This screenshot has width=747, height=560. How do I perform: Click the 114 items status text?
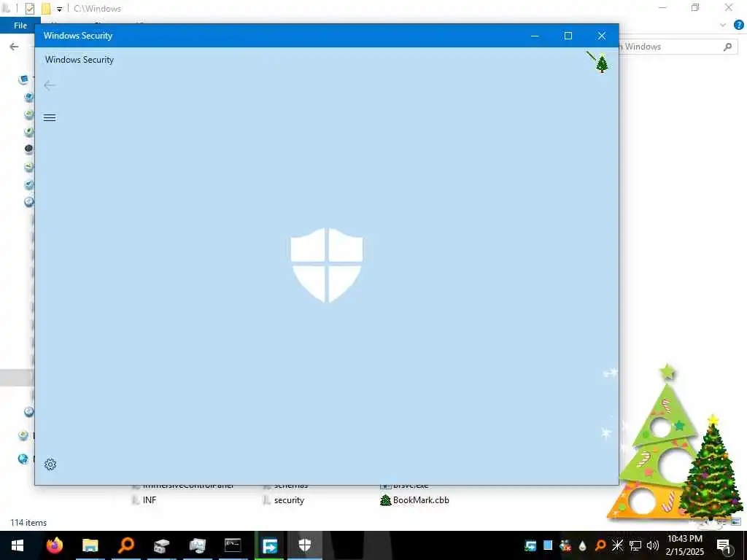point(28,522)
